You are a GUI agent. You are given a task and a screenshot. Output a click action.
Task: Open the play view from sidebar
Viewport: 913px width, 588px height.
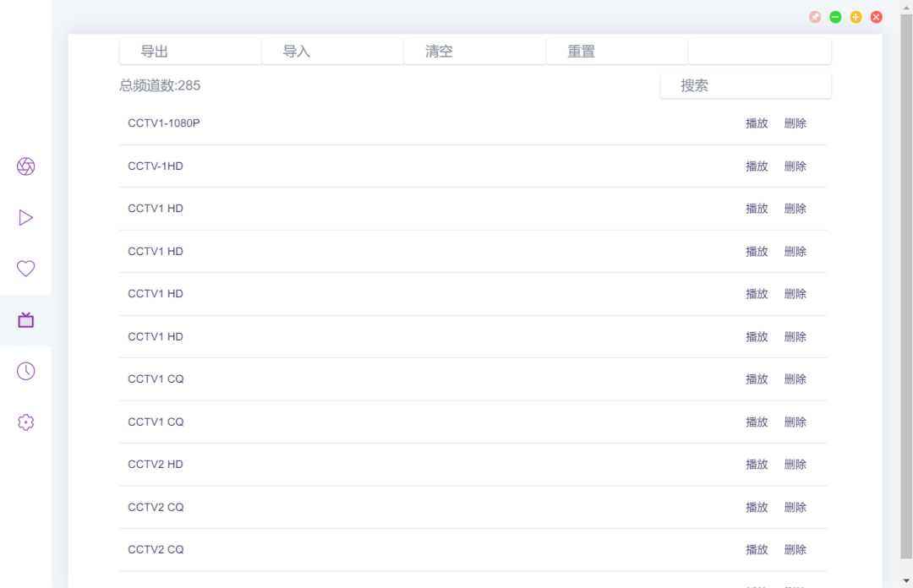click(25, 218)
